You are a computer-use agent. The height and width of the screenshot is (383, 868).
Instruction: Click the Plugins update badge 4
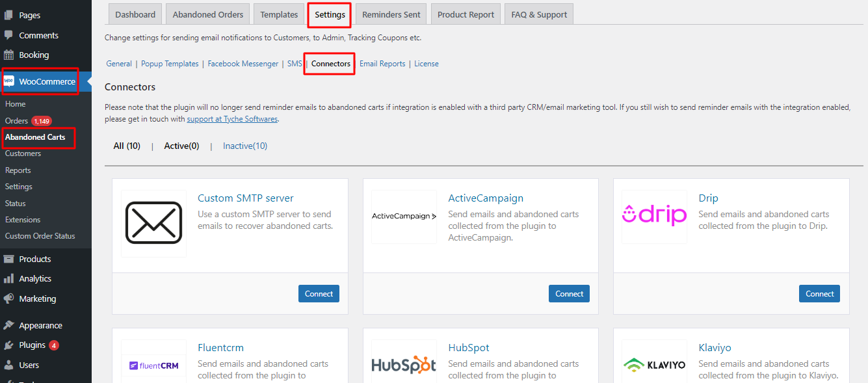(54, 345)
